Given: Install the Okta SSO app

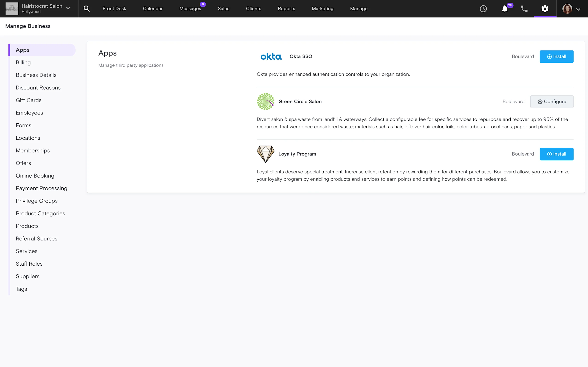Looking at the screenshot, I should coord(556,57).
